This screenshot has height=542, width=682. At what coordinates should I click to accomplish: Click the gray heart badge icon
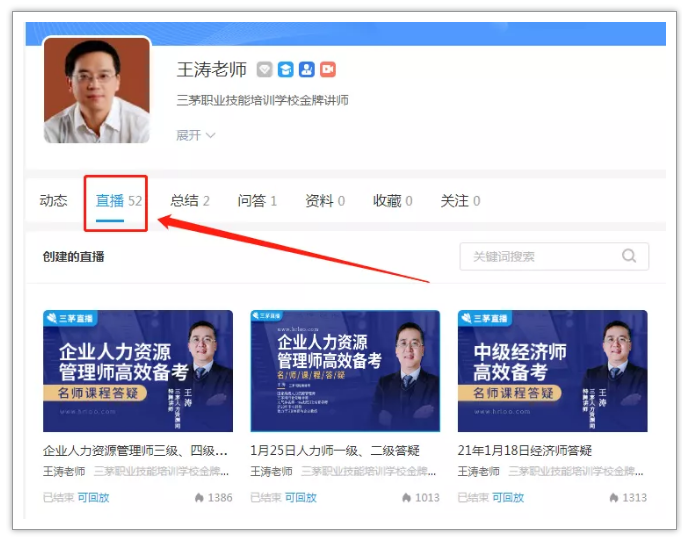[264, 69]
